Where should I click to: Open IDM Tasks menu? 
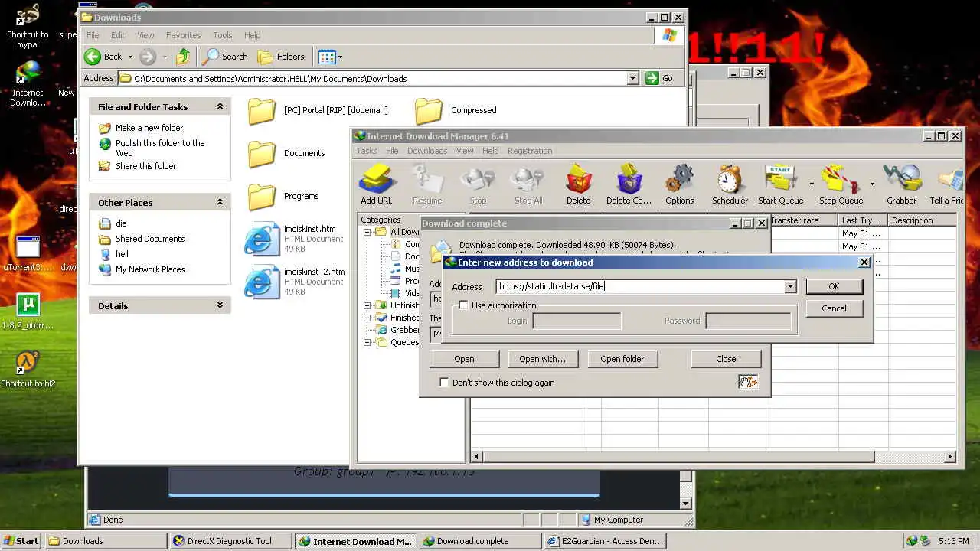(366, 151)
